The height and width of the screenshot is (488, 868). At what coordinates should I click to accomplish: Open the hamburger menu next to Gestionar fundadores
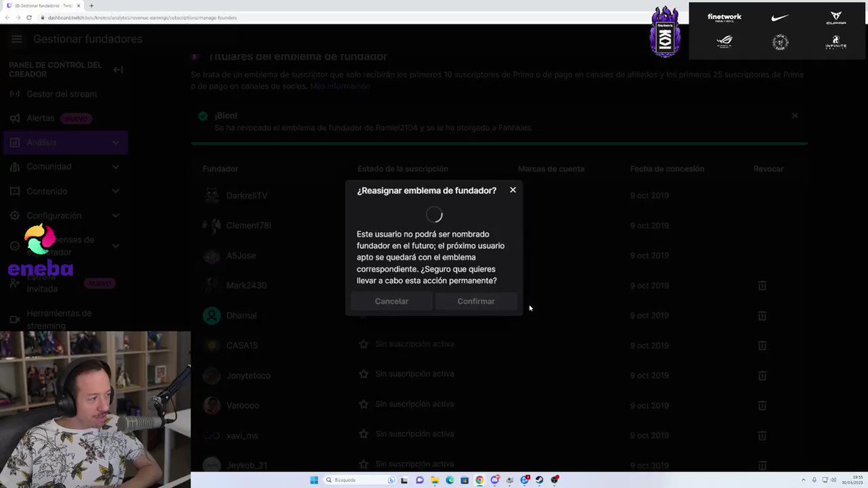[x=17, y=39]
